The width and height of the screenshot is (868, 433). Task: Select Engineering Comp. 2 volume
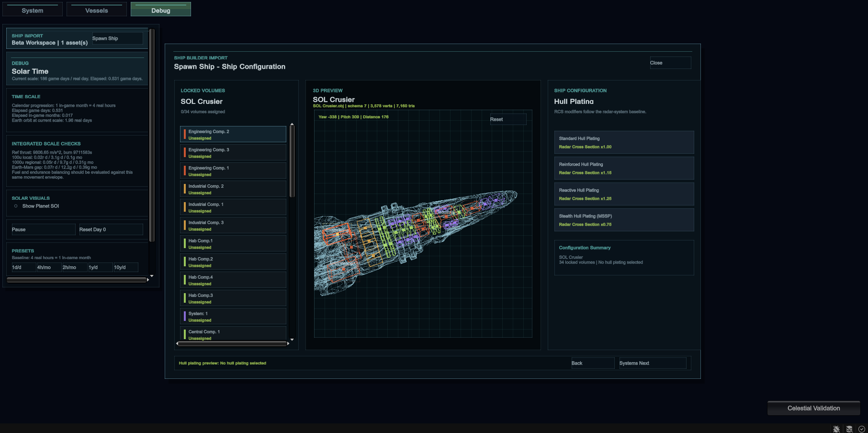click(x=233, y=135)
